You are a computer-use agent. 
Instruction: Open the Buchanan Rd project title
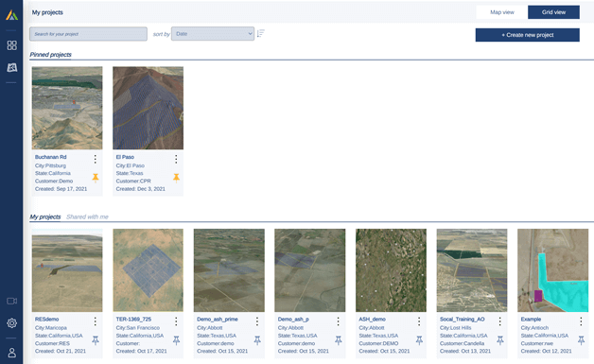(x=51, y=157)
